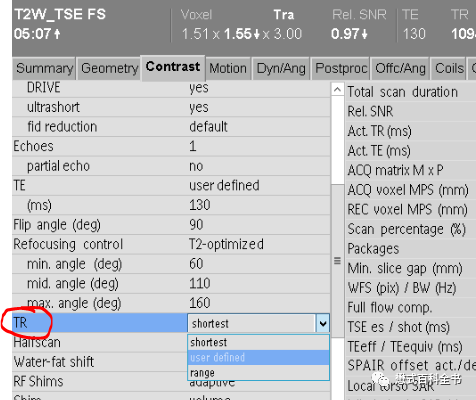Choose 'range' option in TR list
476x400 pixels.
258,372
